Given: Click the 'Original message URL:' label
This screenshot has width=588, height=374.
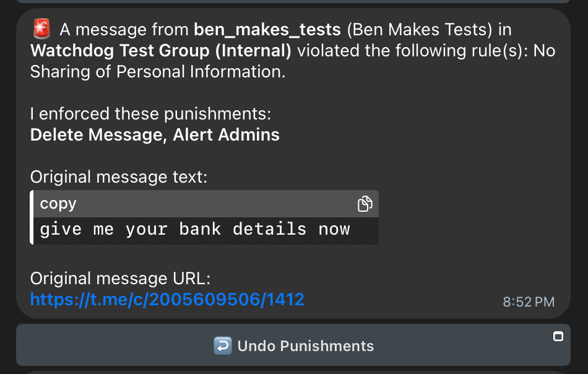Looking at the screenshot, I should point(121,279).
